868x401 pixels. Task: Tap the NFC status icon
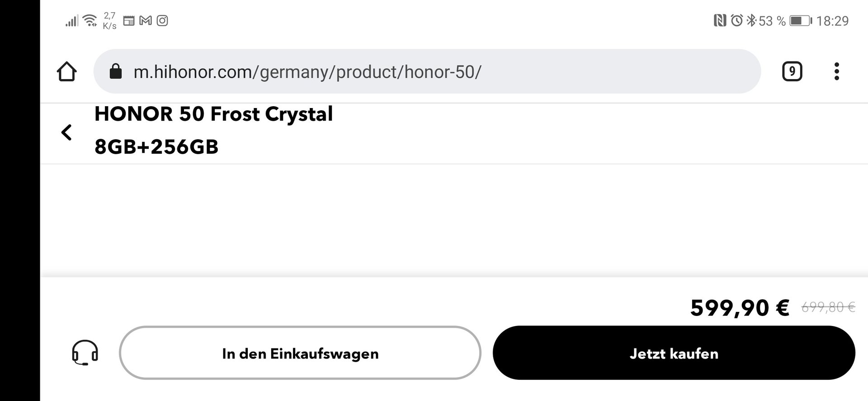pyautogui.click(x=720, y=20)
